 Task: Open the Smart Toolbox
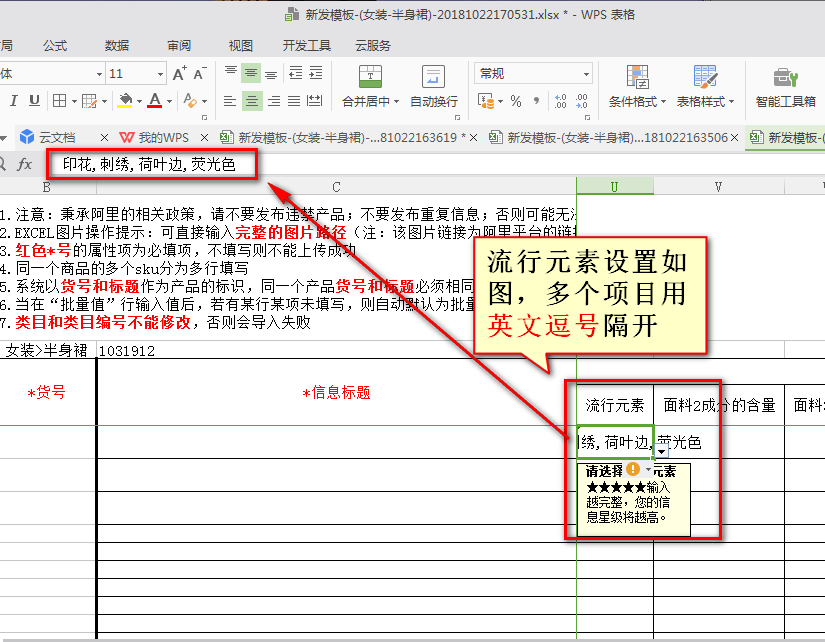click(x=785, y=78)
